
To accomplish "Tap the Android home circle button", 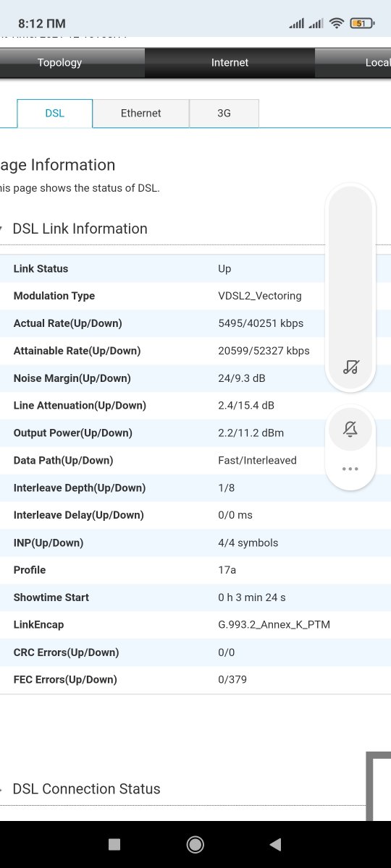I will [x=195, y=844].
